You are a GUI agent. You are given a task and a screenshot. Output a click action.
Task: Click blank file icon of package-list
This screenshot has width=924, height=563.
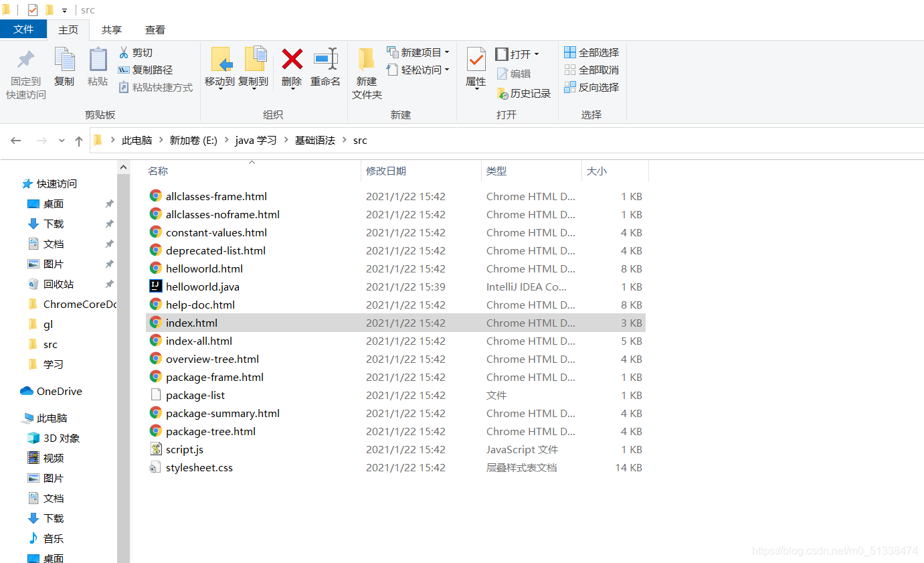156,395
